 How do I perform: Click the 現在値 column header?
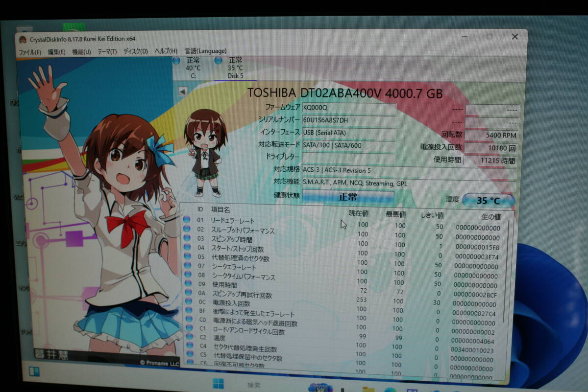(x=358, y=213)
